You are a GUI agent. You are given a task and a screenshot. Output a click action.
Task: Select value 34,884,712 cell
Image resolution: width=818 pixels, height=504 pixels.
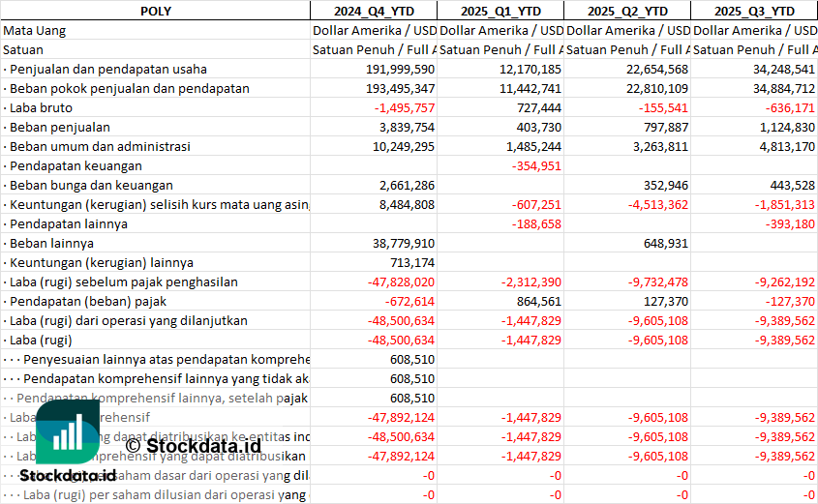784,89
